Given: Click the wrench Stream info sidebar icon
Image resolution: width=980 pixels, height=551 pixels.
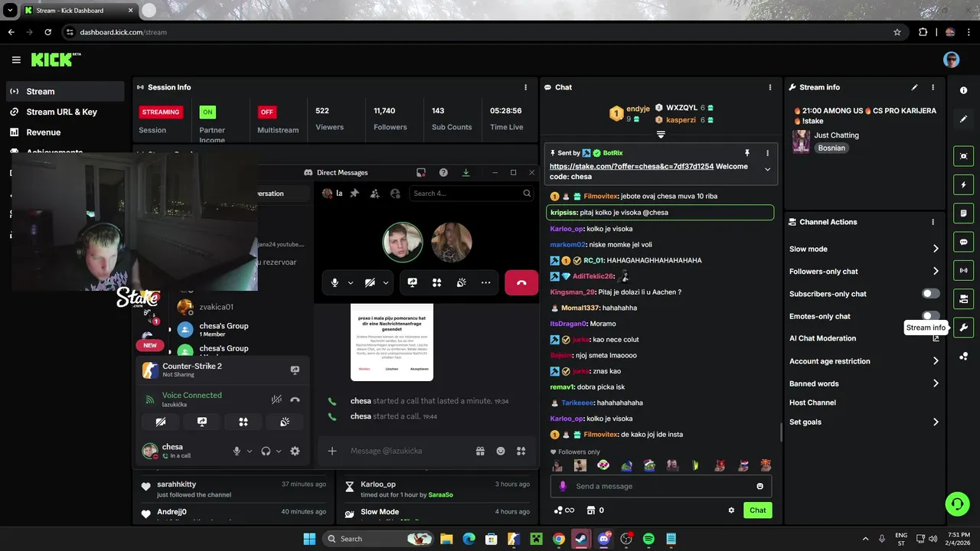Looking at the screenshot, I should 963,328.
